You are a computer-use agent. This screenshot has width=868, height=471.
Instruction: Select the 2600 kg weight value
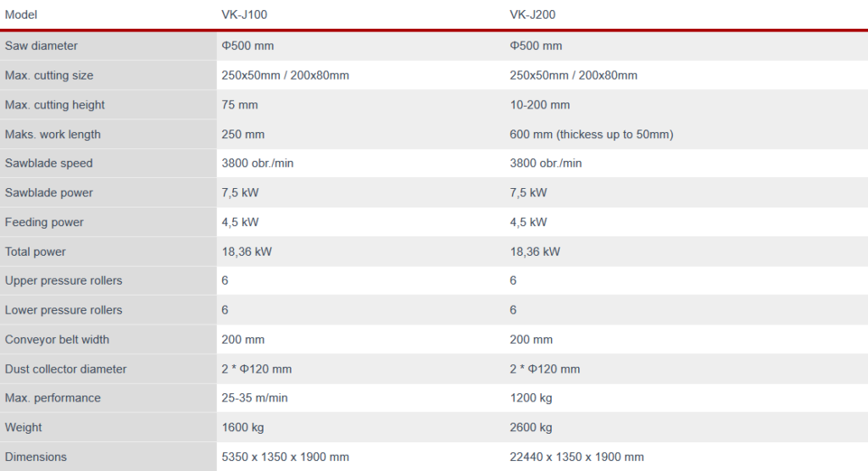click(531, 428)
